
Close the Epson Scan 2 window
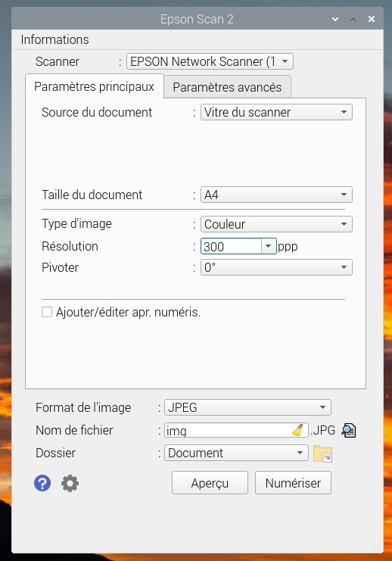coord(372,19)
